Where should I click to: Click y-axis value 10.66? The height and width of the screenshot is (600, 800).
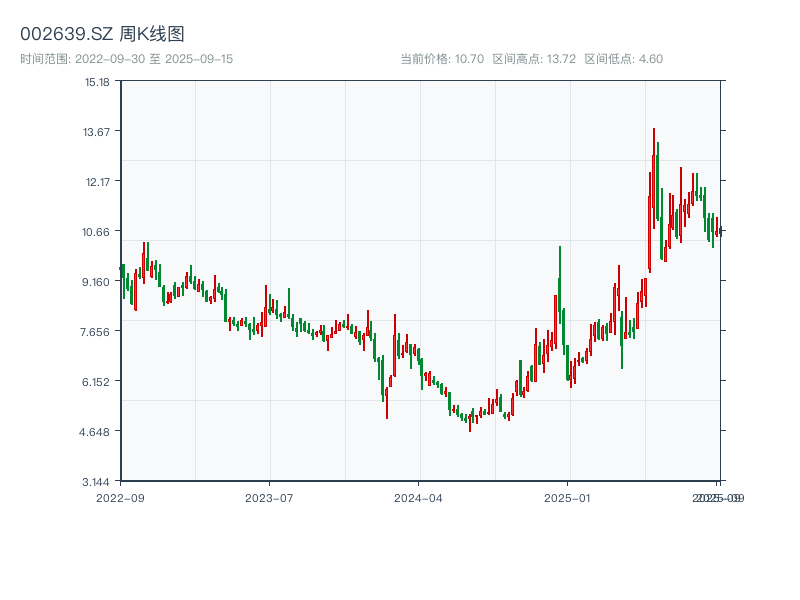coord(96,232)
